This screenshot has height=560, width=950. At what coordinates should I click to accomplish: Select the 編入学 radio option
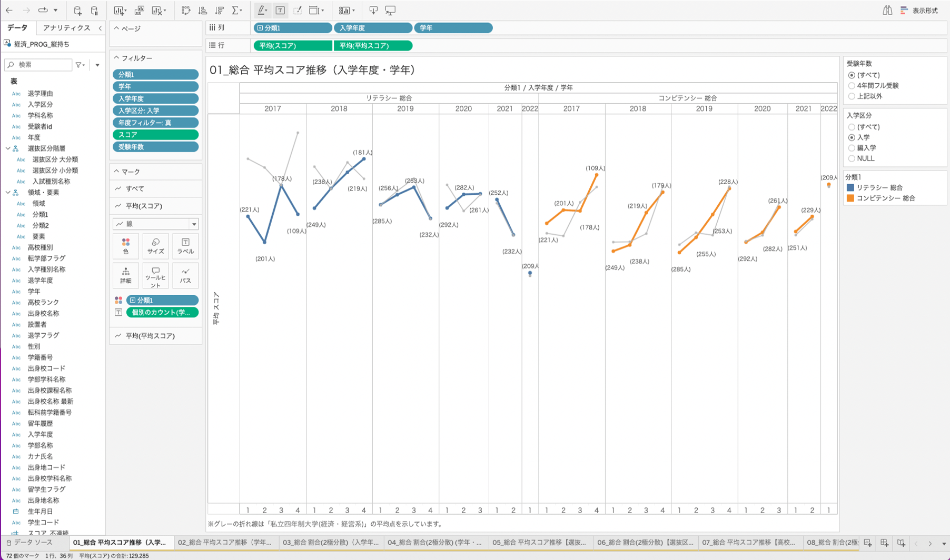coord(852,148)
